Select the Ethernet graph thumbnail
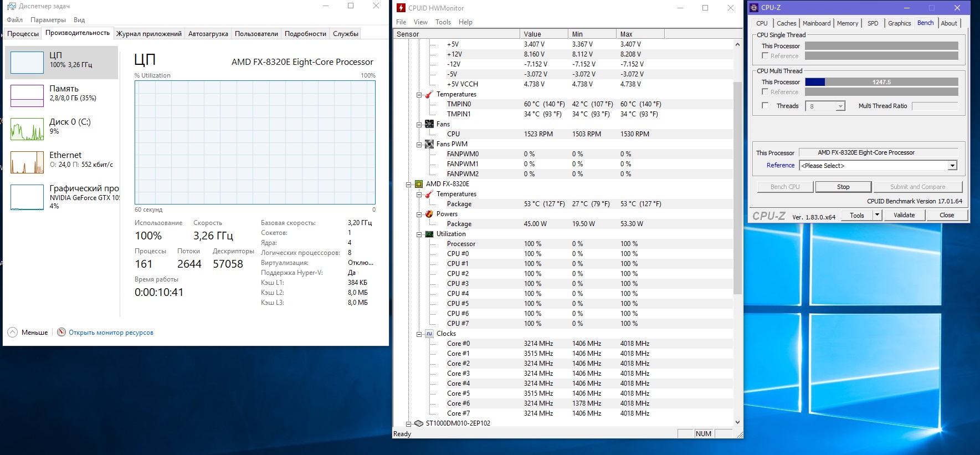 [x=27, y=162]
